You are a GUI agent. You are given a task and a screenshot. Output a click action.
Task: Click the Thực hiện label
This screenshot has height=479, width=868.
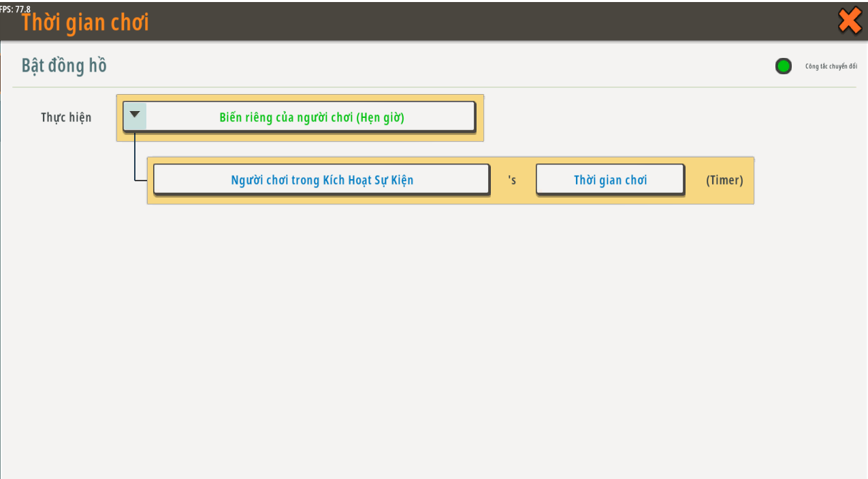[x=66, y=117]
